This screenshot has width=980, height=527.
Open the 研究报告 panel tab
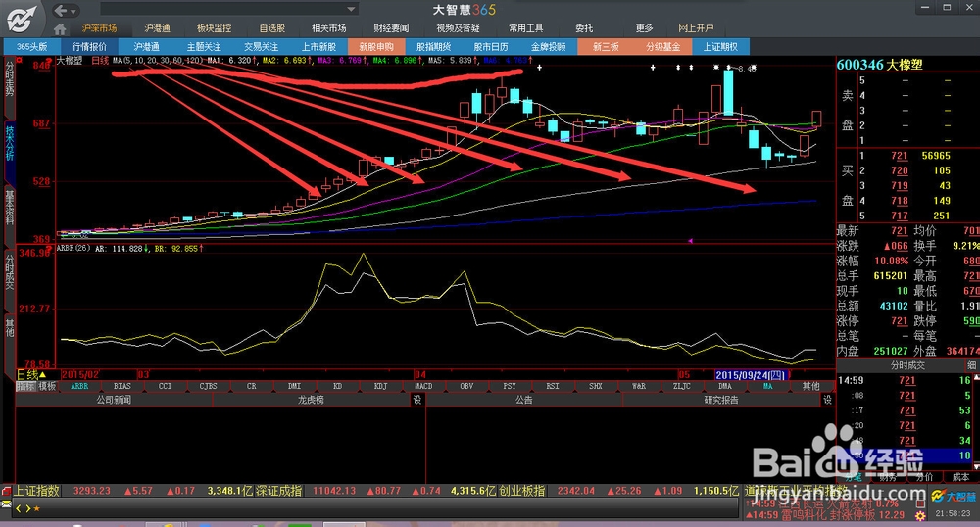(x=721, y=400)
